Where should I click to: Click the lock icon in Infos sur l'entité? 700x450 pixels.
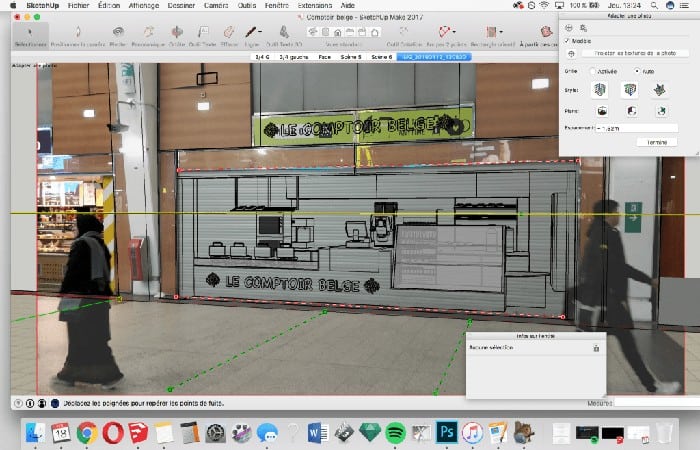click(596, 348)
